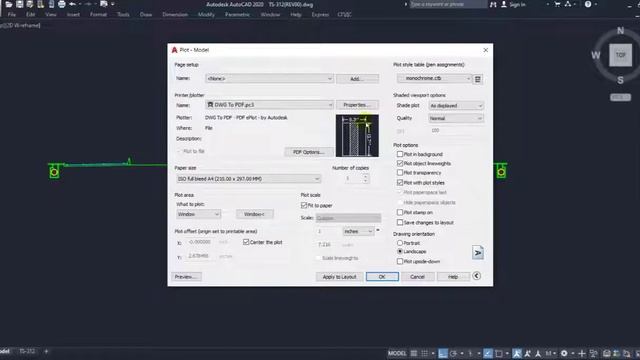Click the Undo arrow in quick access toolbar
The width and height of the screenshot is (640, 360).
click(x=72, y=4)
